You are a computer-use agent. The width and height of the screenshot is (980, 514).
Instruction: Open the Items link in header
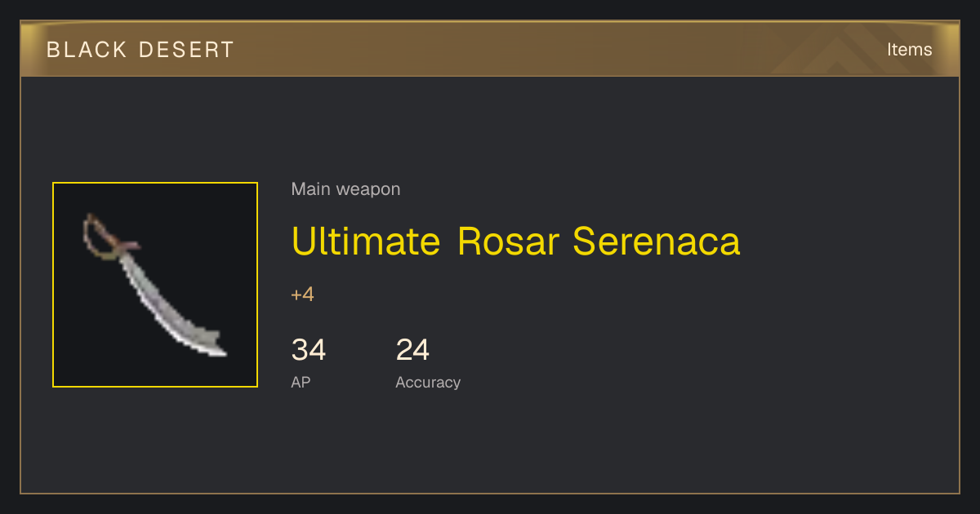click(909, 50)
